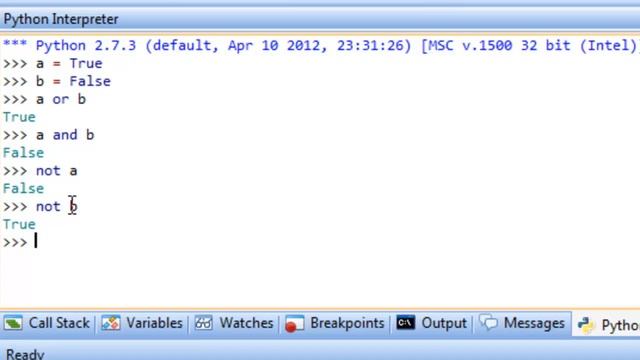Click the True result under 'not b'

[19, 224]
